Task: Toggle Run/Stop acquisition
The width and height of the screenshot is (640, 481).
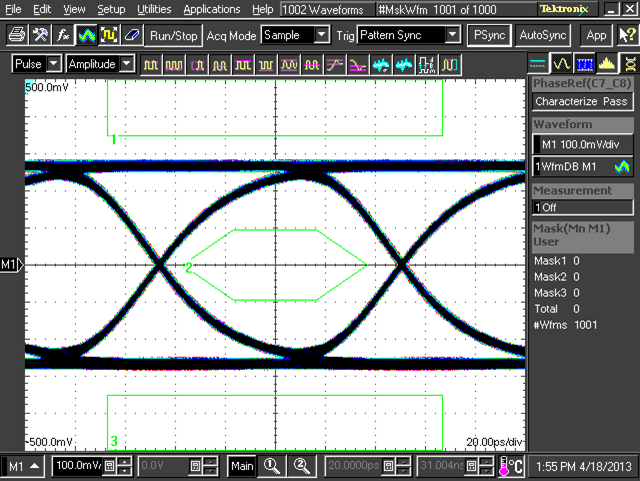Action: 173,34
